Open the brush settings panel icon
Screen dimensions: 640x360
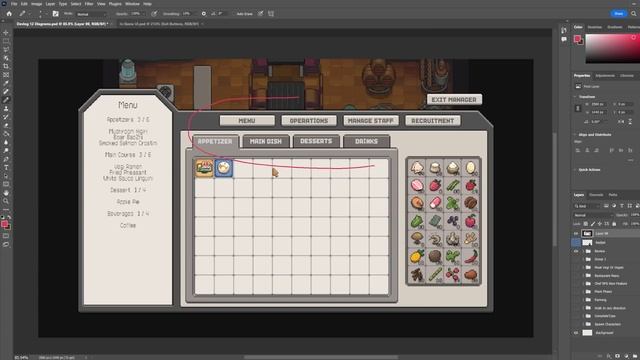click(x=56, y=13)
